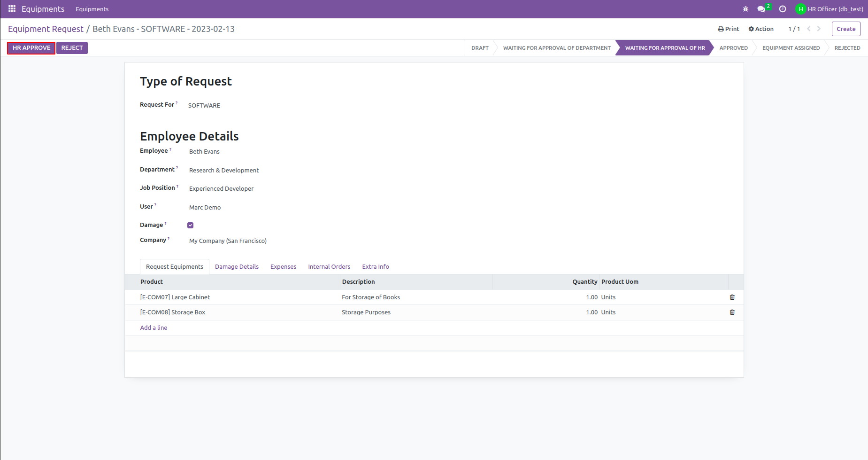Viewport: 868px width, 460px height.
Task: Click the Equipments app title
Action: pos(43,9)
